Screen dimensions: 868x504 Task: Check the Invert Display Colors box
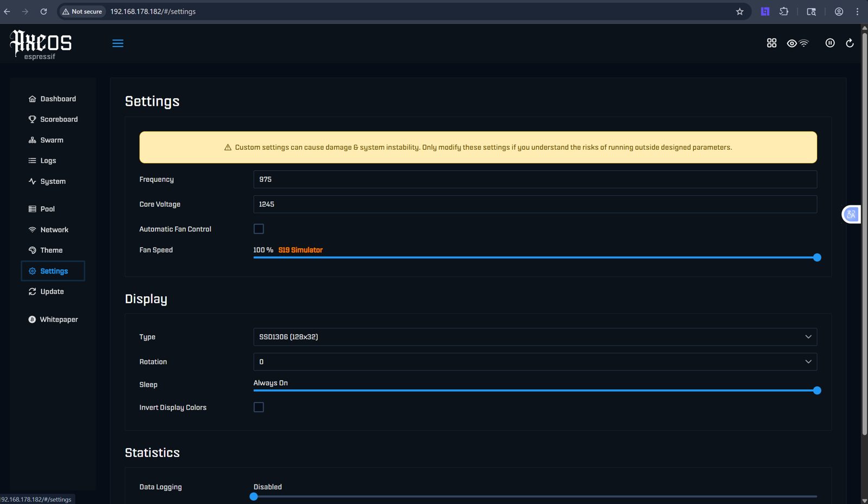[259, 407]
